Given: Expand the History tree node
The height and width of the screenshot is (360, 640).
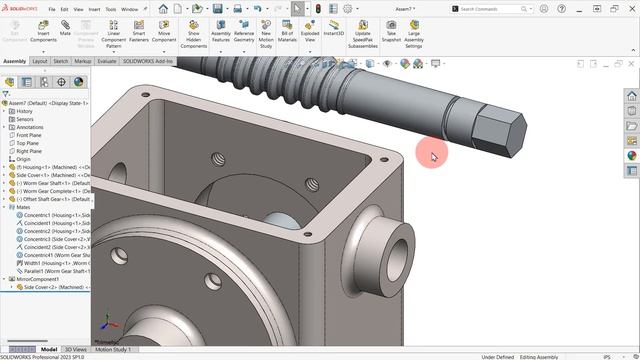Looking at the screenshot, I should pos(4,111).
